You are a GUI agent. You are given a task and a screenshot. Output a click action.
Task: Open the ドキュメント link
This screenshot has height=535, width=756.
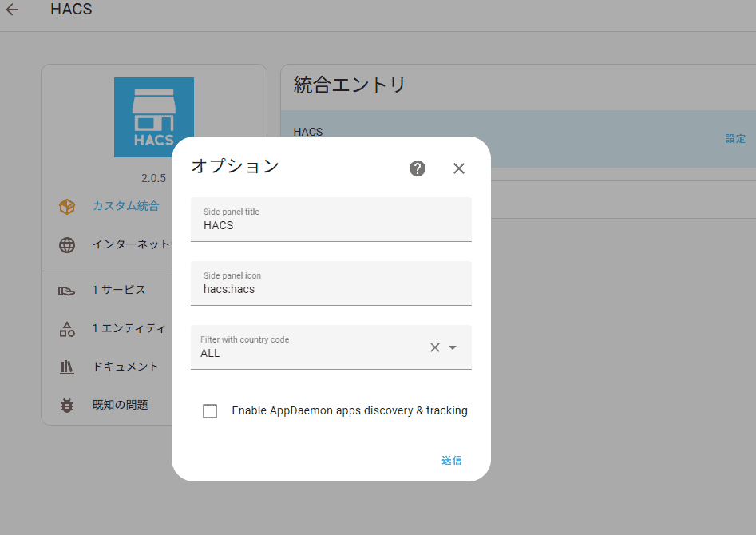coord(126,367)
